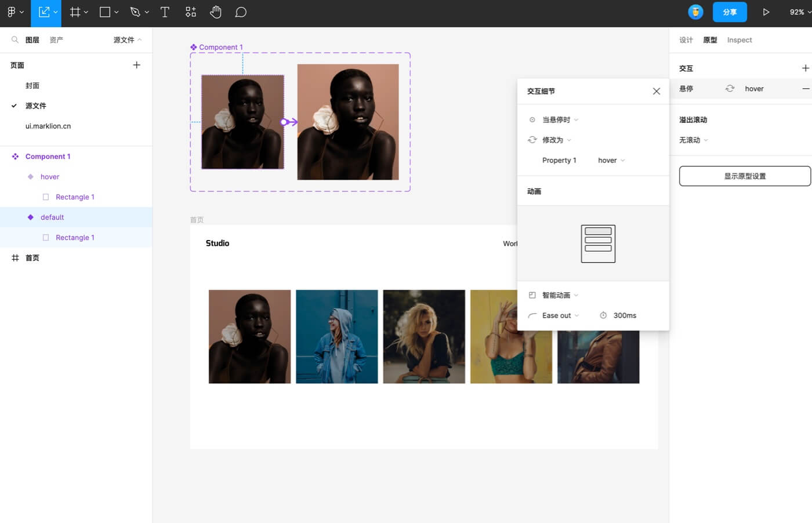The height and width of the screenshot is (523, 812).
Task: Select Rectangle 1 under hover
Action: (76, 197)
